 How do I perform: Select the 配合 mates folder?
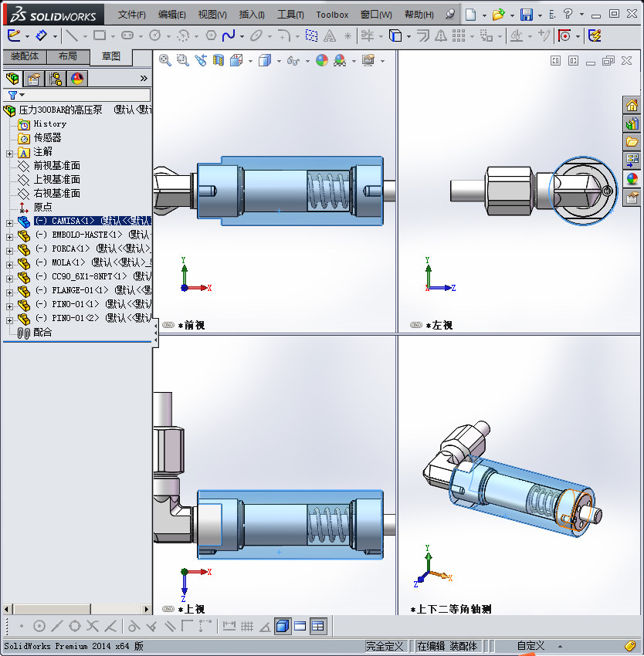click(x=42, y=332)
